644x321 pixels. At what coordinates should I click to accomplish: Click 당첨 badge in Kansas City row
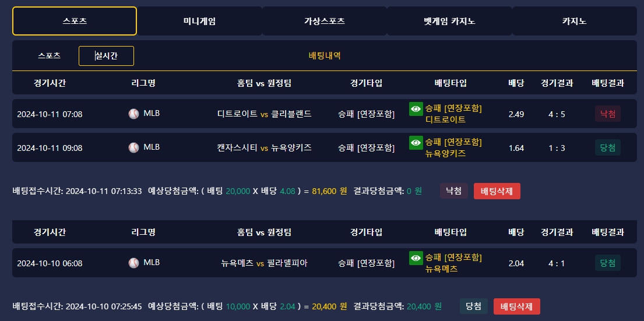pyautogui.click(x=607, y=147)
